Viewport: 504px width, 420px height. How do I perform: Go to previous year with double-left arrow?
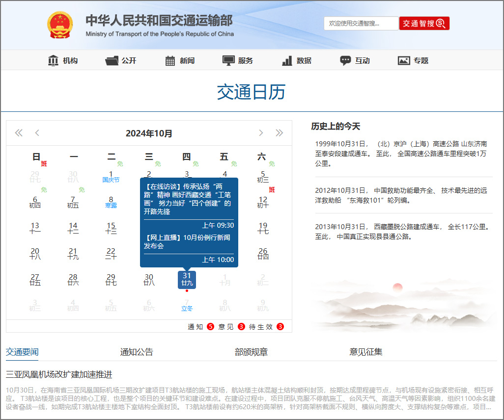(19, 133)
